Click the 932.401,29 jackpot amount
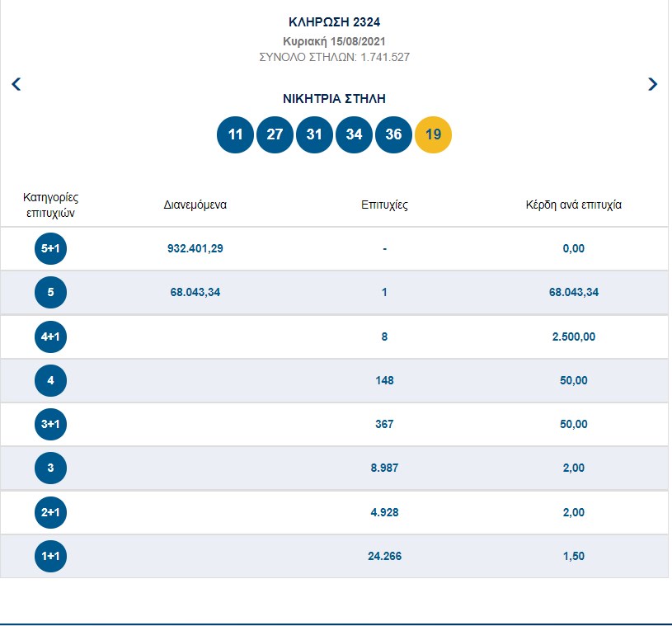The width and height of the screenshot is (672, 626). pos(195,248)
